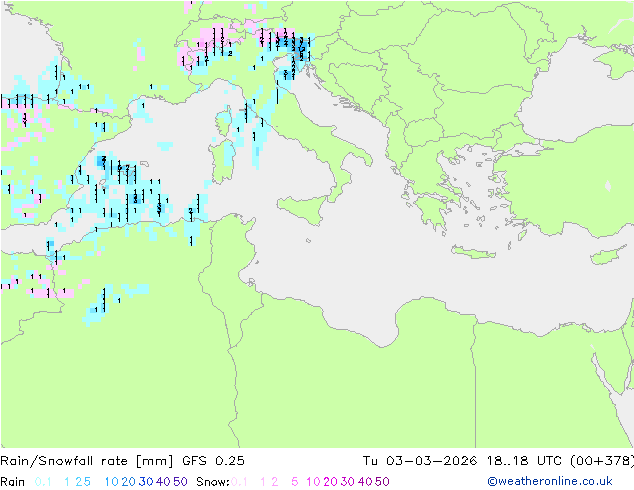Viewport: 634px width, 490px height.
Task: Select the snow legend 40 value
Action: click(365, 482)
